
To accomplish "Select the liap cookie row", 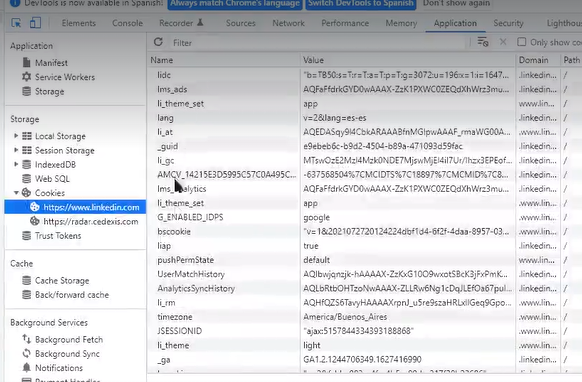I will [364, 246].
